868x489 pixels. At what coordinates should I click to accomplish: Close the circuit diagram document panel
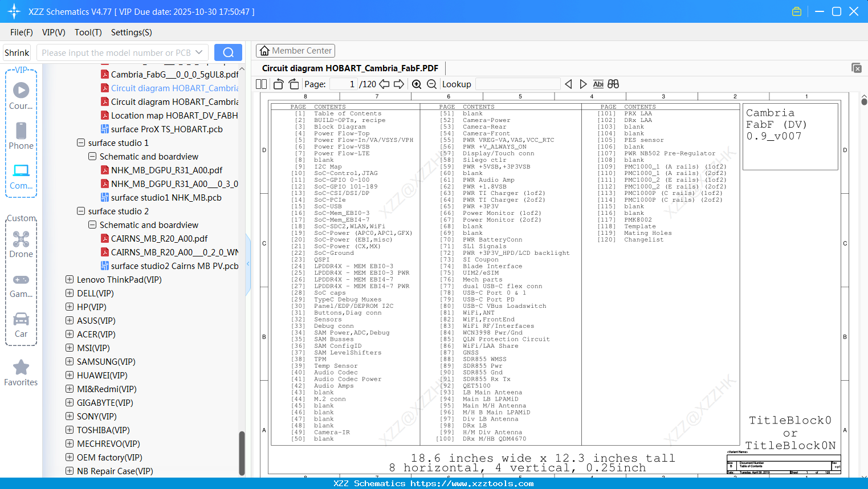[857, 68]
